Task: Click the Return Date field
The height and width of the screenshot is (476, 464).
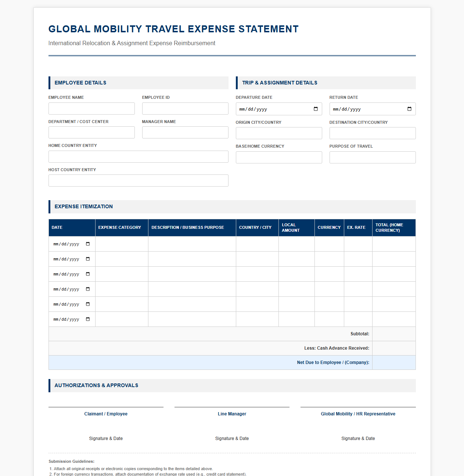Action: [373, 109]
